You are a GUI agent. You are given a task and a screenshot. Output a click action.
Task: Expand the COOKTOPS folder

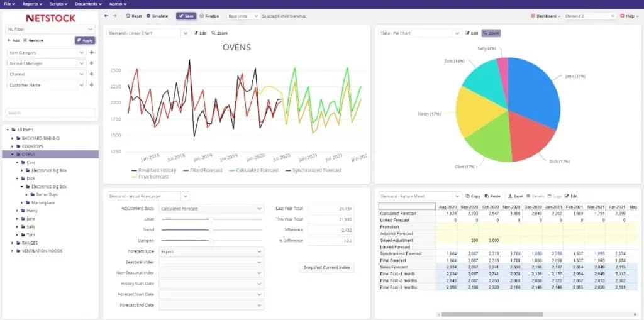point(13,146)
